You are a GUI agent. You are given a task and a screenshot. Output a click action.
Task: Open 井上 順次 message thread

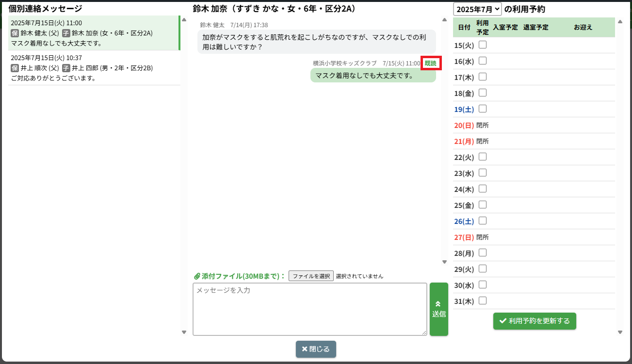pos(94,68)
